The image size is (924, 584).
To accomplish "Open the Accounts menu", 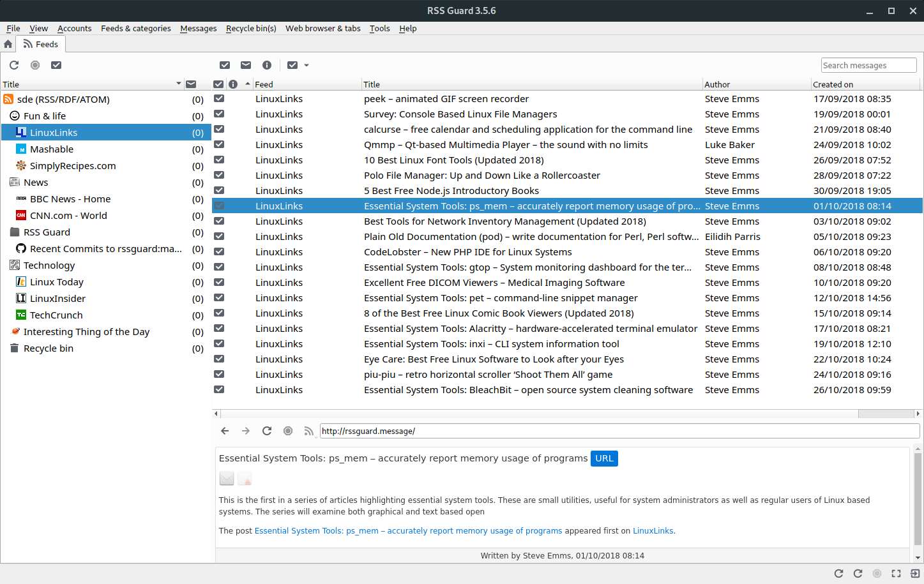I will pyautogui.click(x=74, y=28).
